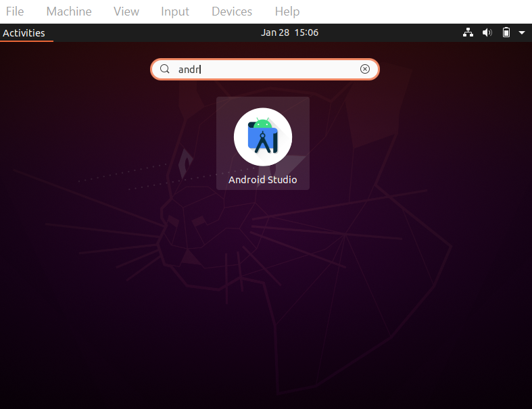This screenshot has height=409, width=532.
Task: Clear the search field text
Action: (365, 69)
